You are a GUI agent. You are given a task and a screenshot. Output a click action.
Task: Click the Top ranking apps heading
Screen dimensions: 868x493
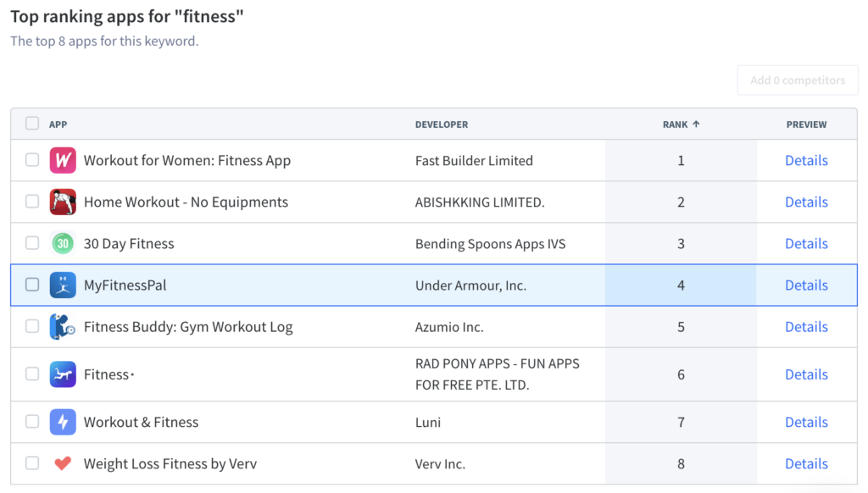tap(127, 17)
